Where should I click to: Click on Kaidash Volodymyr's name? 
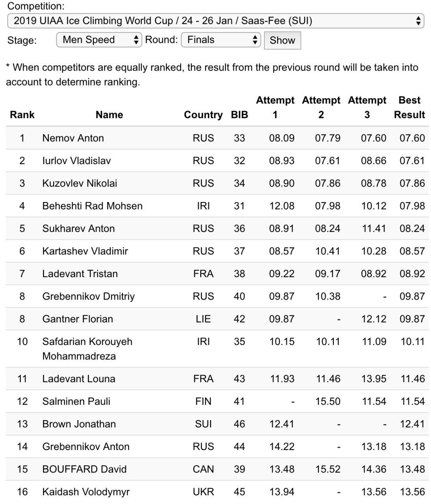[x=86, y=492]
